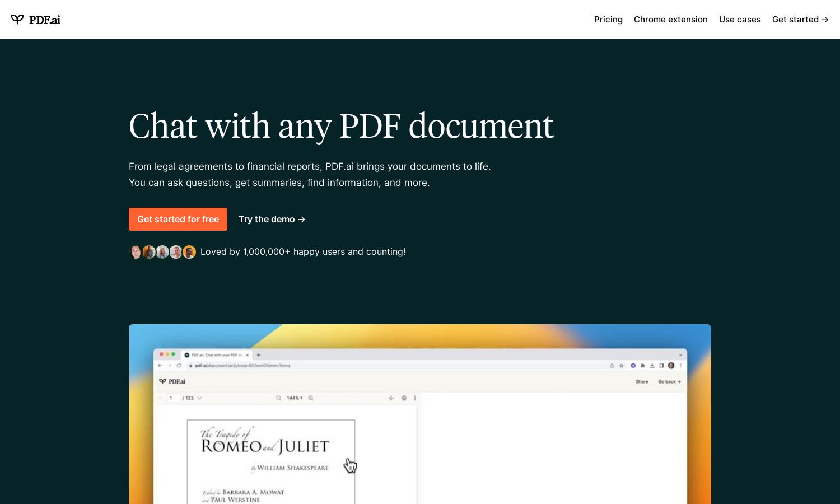840x504 pixels.
Task: Click the download icon in the demo browser toolbar
Action: [652, 366]
